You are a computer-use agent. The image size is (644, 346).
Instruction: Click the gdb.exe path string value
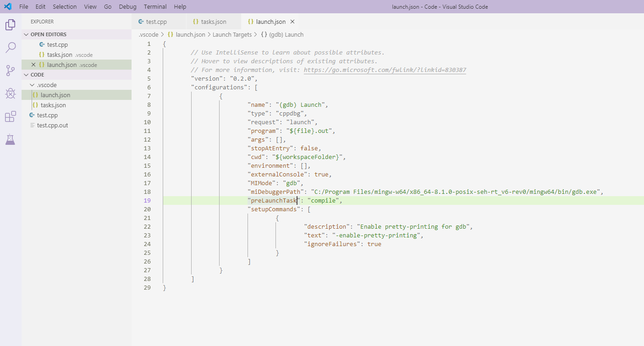point(456,192)
